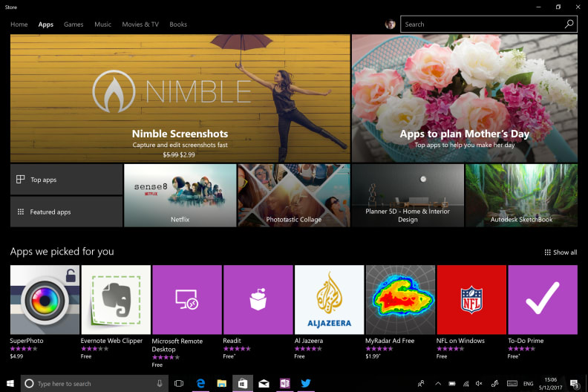Switch to the Home tab
588x392 pixels.
pos(19,24)
